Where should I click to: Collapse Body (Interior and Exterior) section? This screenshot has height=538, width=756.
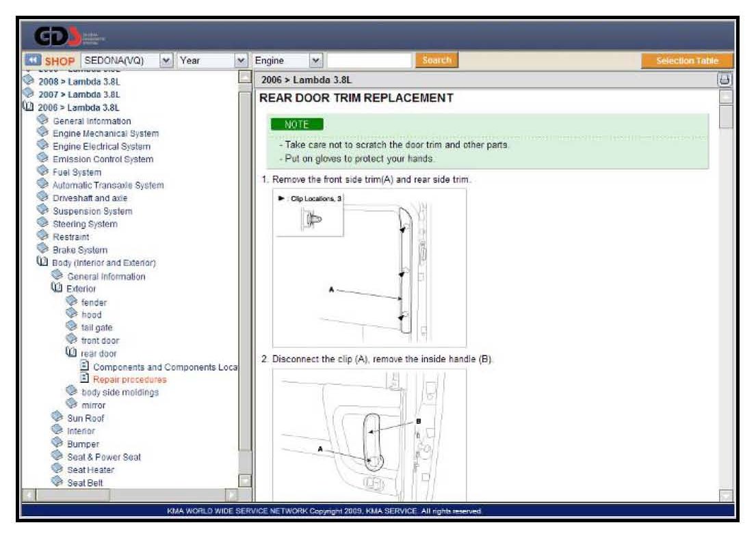tap(42, 263)
